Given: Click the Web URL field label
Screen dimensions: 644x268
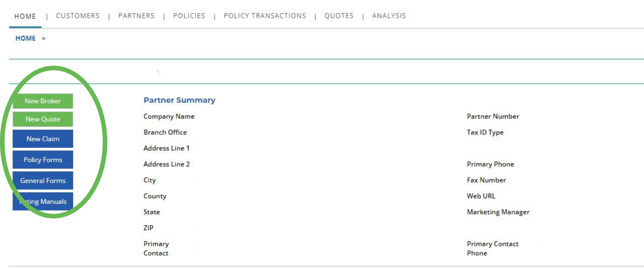Looking at the screenshot, I should [481, 196].
